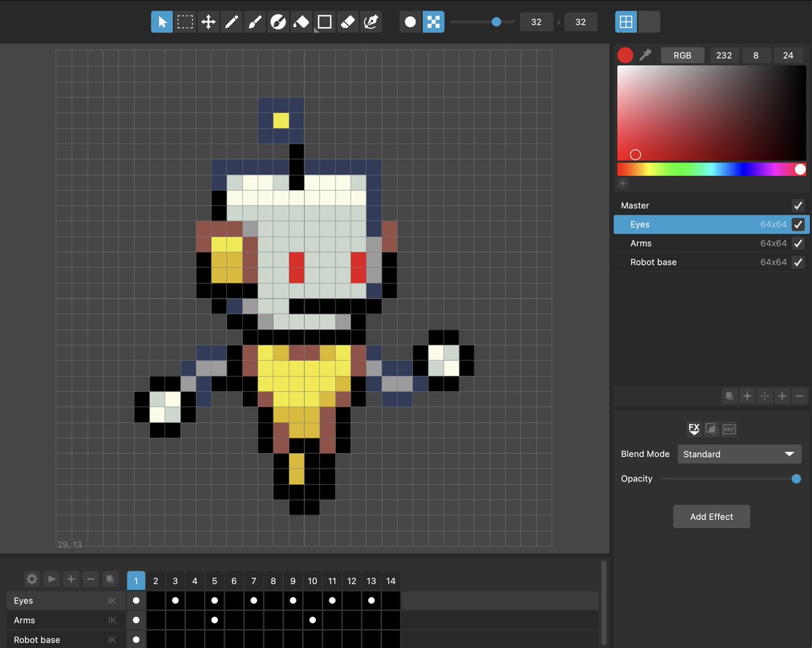Image resolution: width=812 pixels, height=648 pixels.
Task: Click the blank button beside the grid toggle
Action: pyautogui.click(x=649, y=22)
